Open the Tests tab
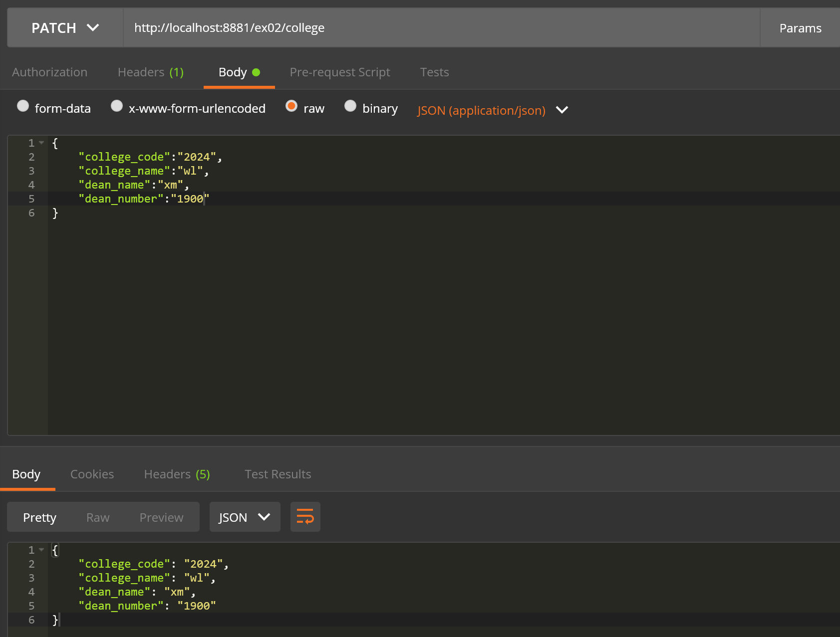This screenshot has height=637, width=840. (434, 72)
